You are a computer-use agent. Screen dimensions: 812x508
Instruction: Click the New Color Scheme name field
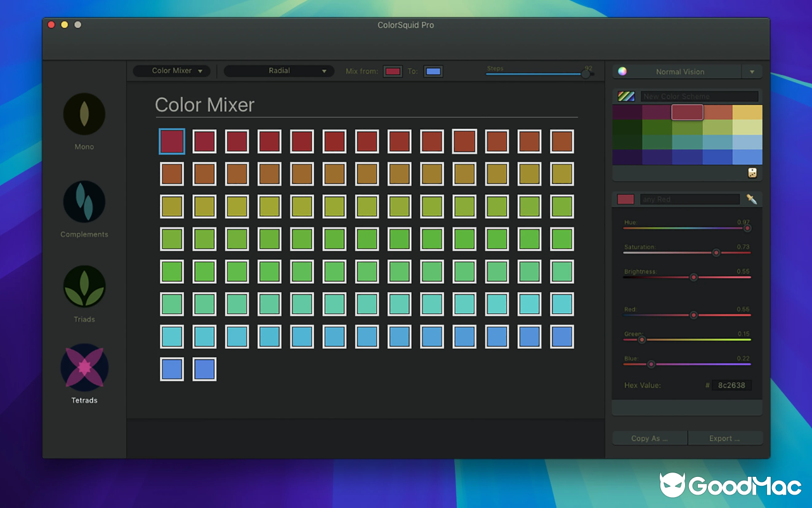698,96
